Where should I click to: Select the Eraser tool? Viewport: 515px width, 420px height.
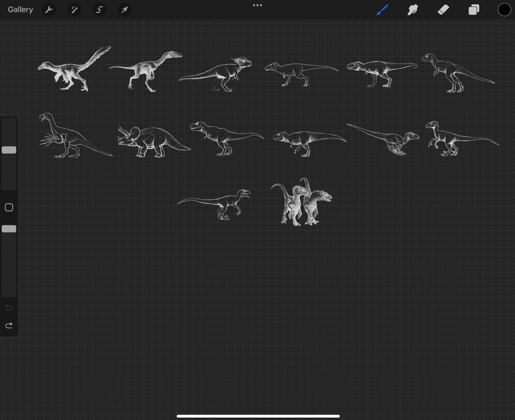pos(443,10)
